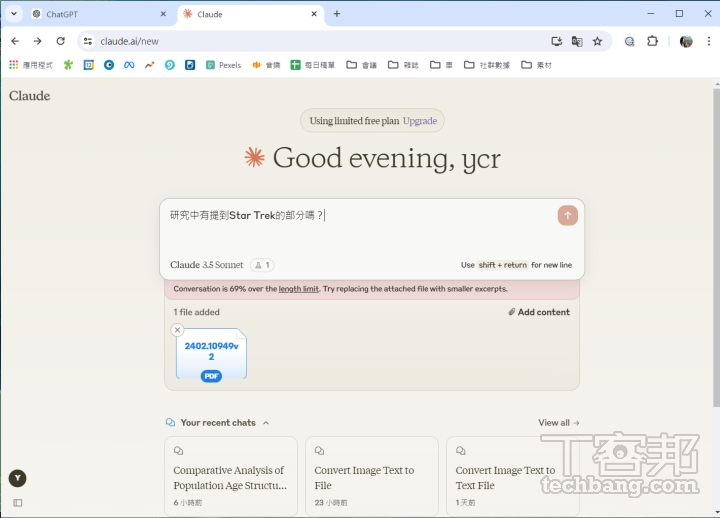Open Chrome three-dot menu
Viewport: 720px width, 518px height.
tap(709, 41)
